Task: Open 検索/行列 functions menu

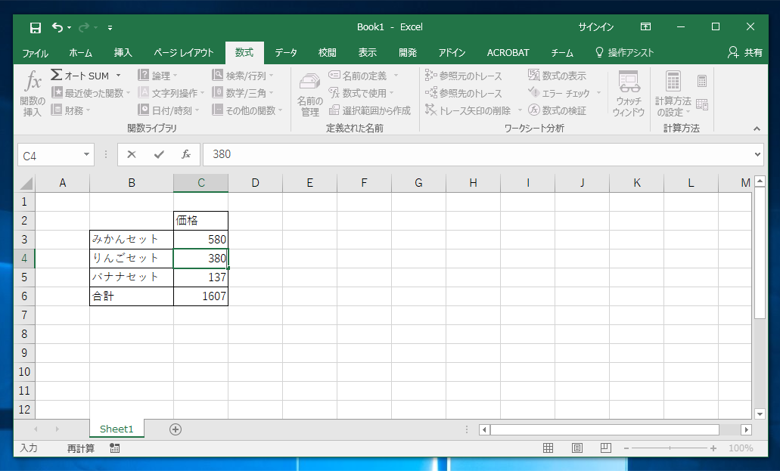Action: point(243,76)
